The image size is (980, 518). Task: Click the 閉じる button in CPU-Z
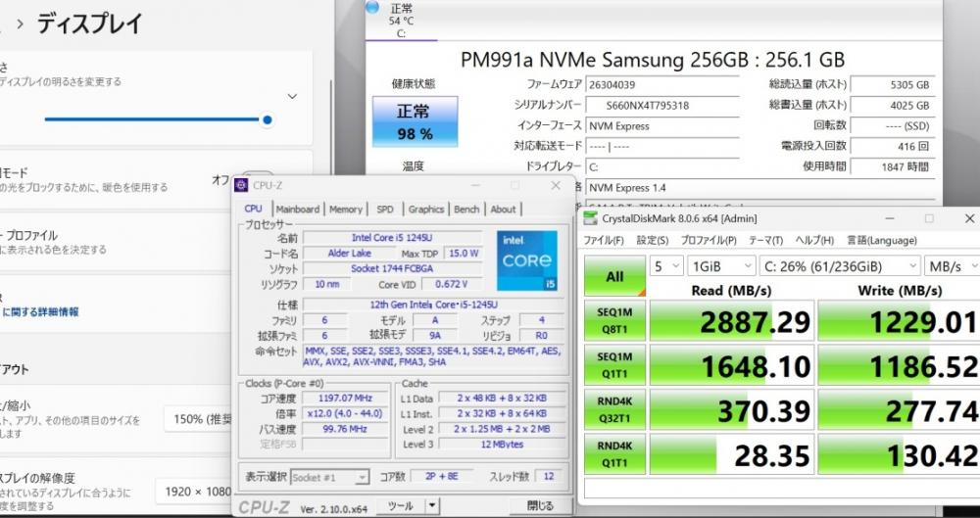tap(540, 505)
